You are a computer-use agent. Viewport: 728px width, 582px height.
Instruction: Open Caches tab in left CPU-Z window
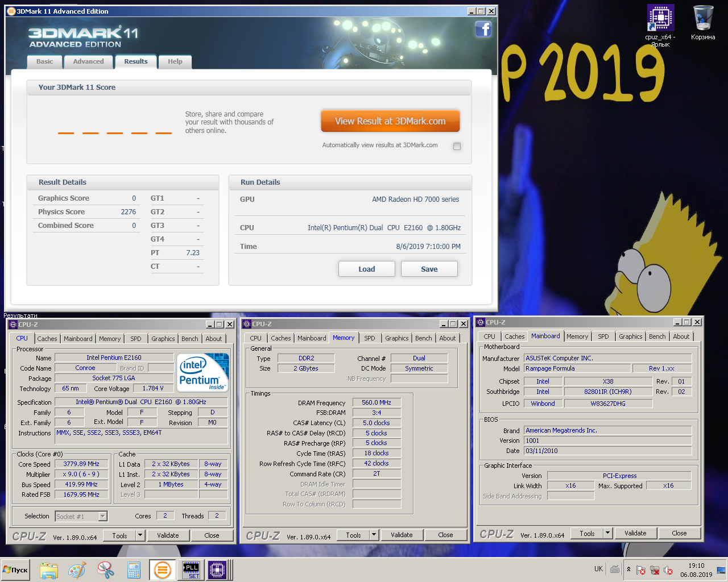(x=47, y=339)
